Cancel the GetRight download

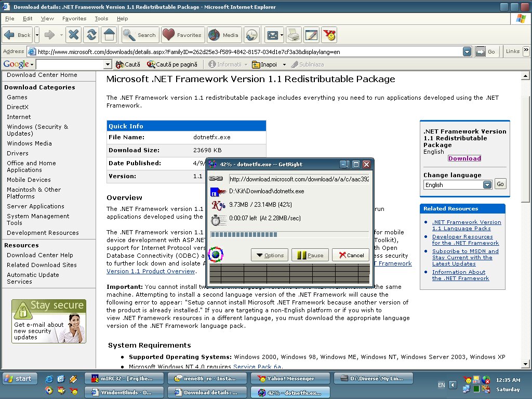coord(351,255)
